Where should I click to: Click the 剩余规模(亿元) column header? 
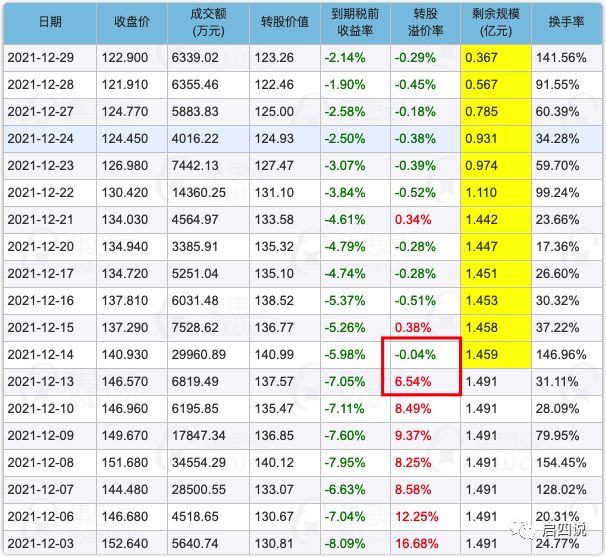coord(496,23)
